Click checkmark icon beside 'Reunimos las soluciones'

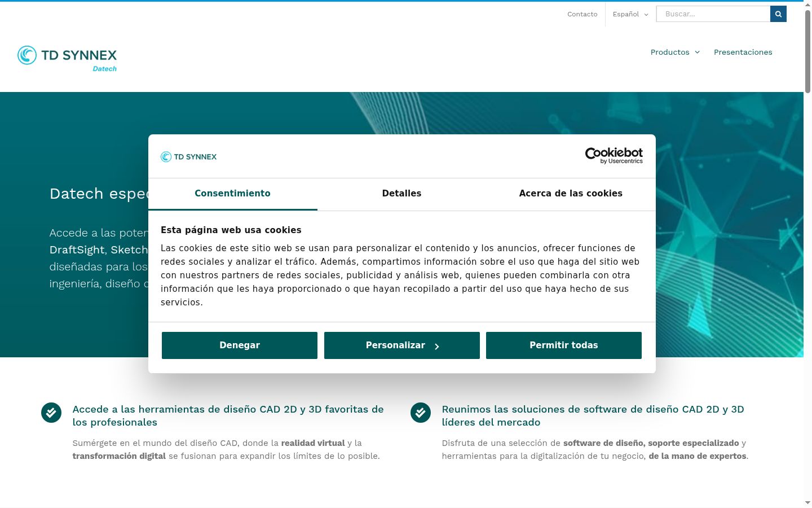(x=421, y=413)
